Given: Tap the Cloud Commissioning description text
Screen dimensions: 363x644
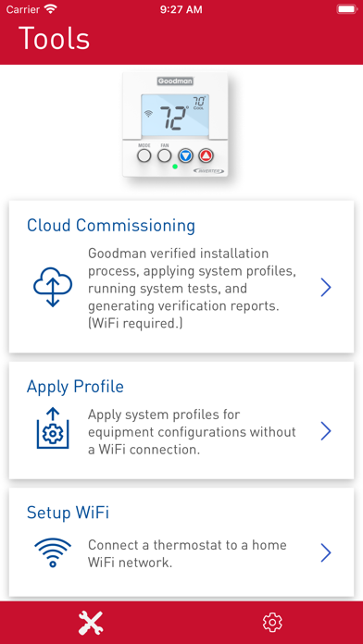Looking at the screenshot, I should tap(193, 288).
